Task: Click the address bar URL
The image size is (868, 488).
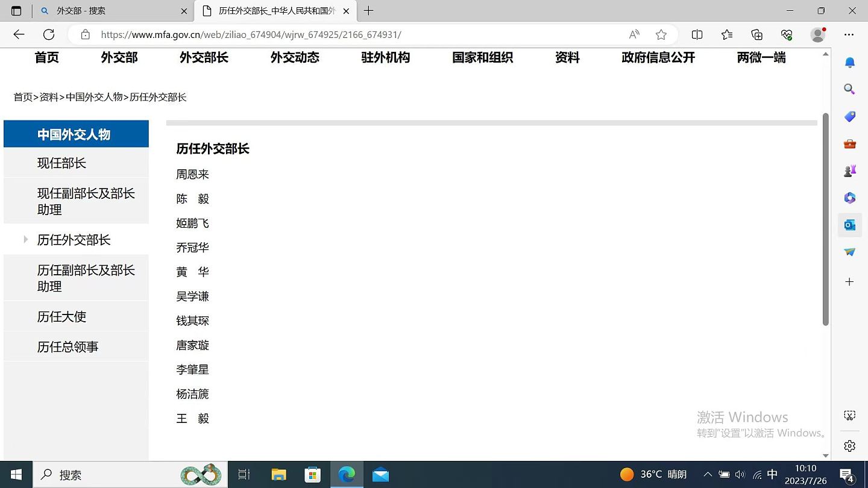Action: point(251,35)
